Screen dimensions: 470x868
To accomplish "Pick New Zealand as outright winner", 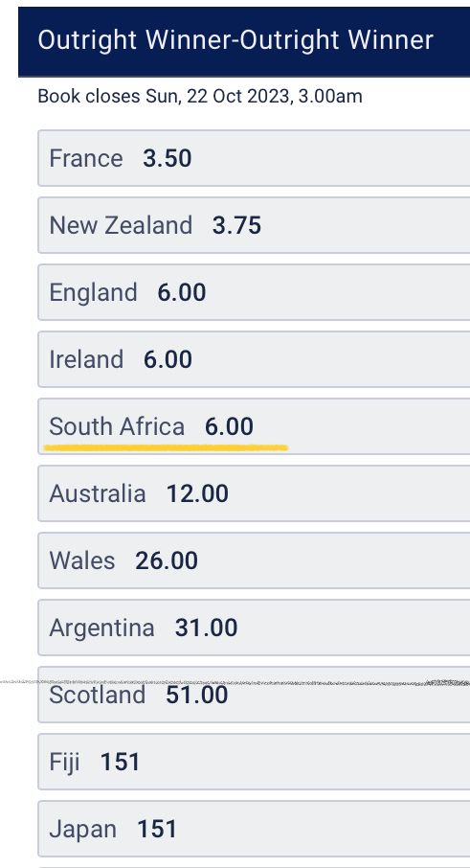I will tap(254, 225).
